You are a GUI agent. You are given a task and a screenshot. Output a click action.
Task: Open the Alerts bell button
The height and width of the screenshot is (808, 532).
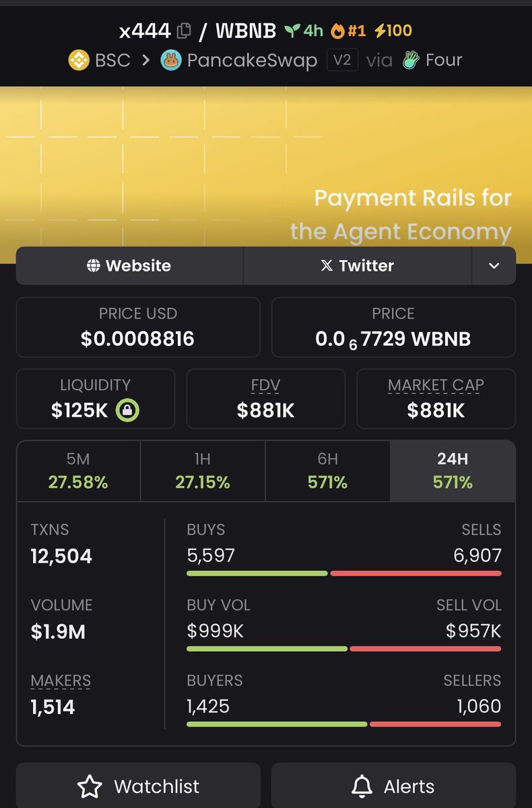coord(393,786)
